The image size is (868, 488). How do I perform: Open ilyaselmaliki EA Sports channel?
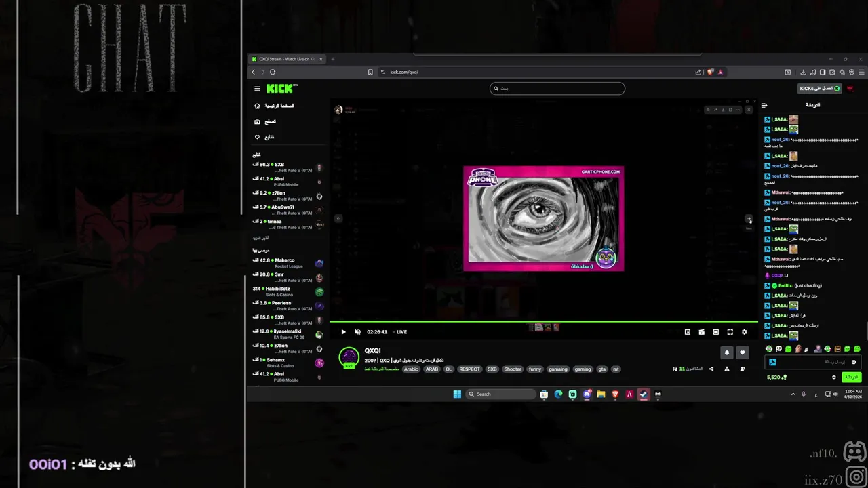click(288, 334)
